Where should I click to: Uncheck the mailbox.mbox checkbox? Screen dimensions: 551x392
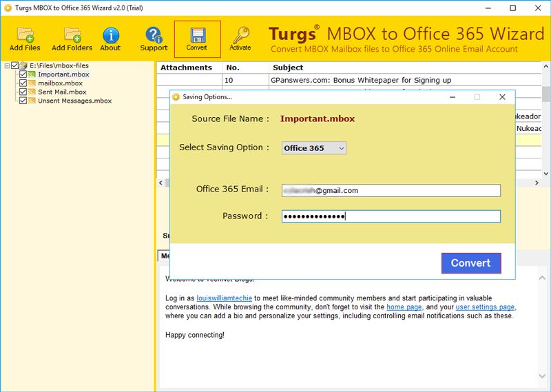pyautogui.click(x=23, y=83)
